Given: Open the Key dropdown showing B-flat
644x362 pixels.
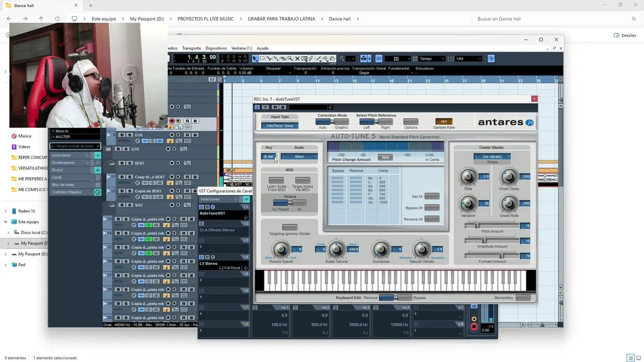Looking at the screenshot, I should coord(269,156).
